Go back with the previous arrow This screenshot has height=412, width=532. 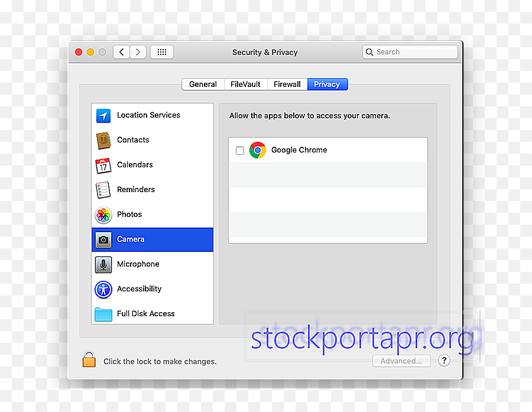(x=121, y=52)
